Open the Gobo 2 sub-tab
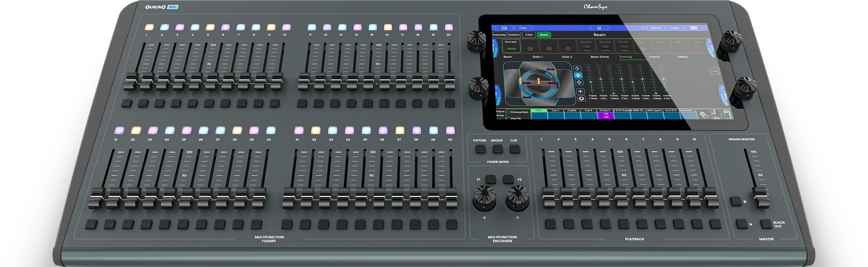This screenshot has width=868, height=267. coord(567,57)
